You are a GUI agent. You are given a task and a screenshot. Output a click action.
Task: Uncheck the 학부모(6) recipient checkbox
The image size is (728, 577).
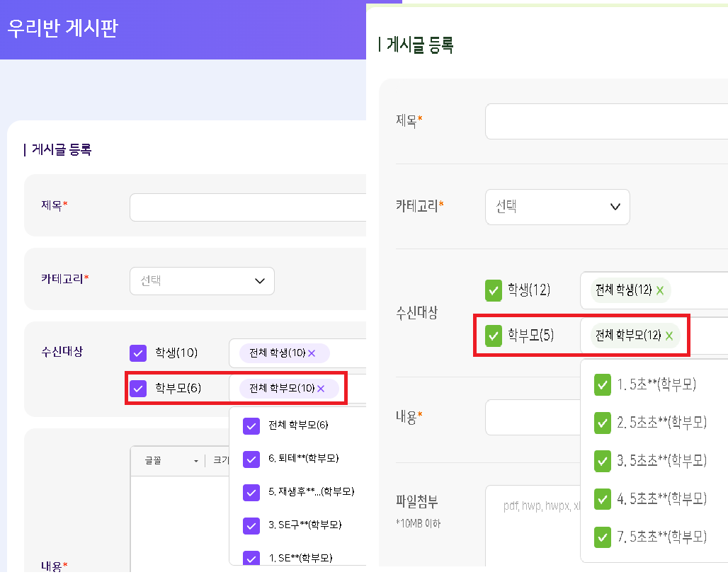(138, 388)
